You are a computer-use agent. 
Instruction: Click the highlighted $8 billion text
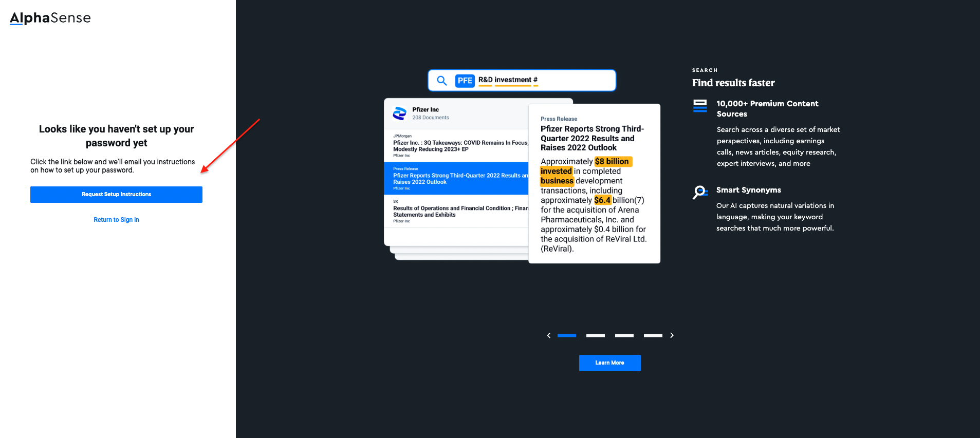click(x=613, y=162)
